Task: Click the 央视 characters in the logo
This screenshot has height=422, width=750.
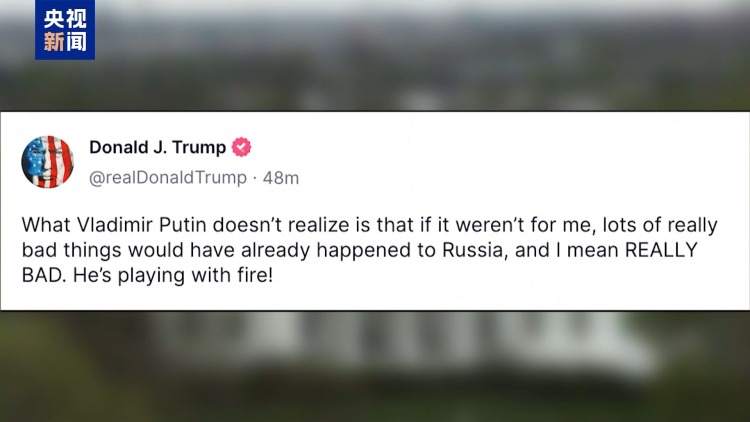Action: [65, 19]
